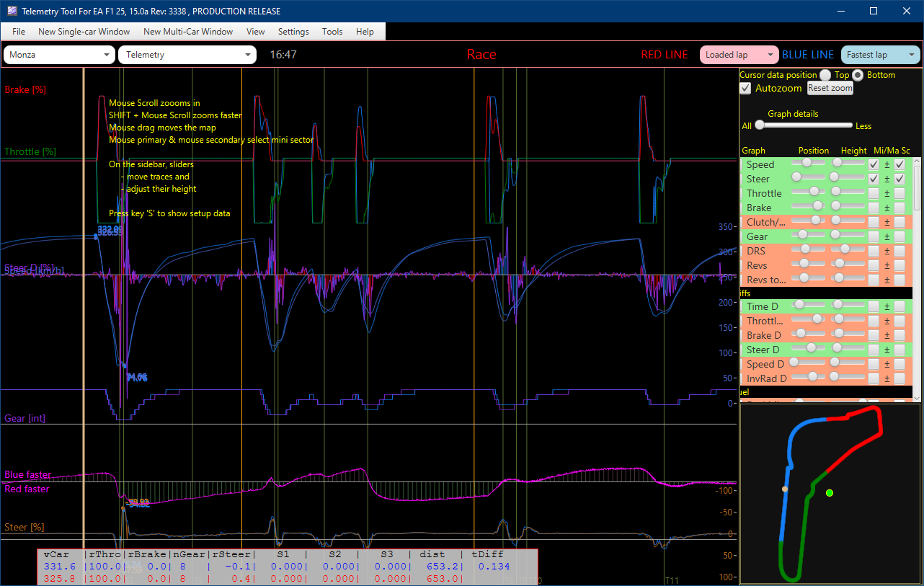Select the Top cursor data position radio

825,75
